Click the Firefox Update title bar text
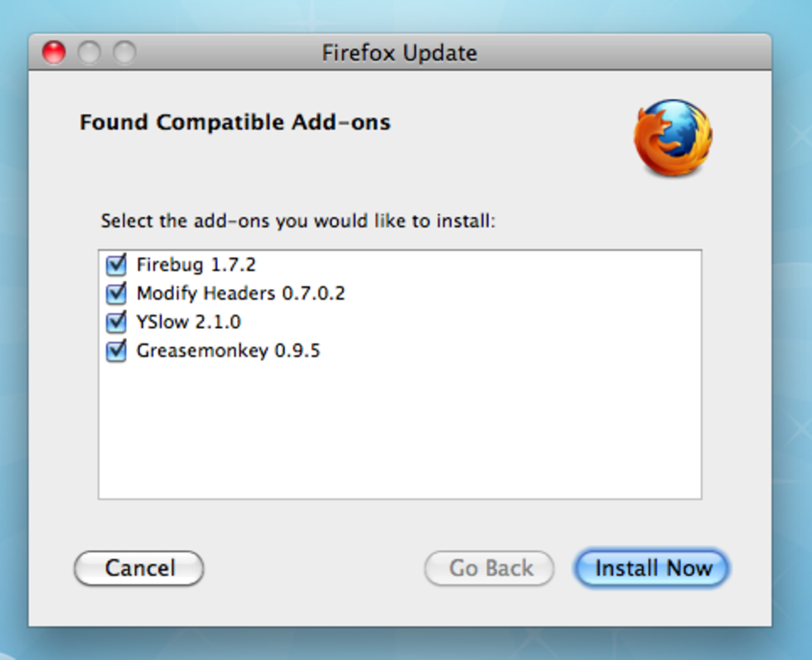The image size is (812, 660). click(399, 54)
